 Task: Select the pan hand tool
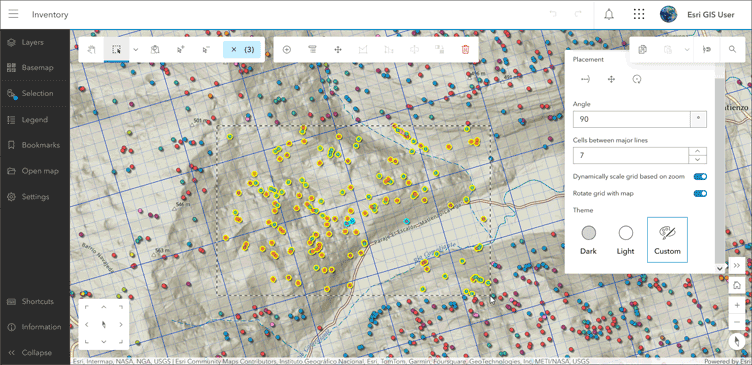point(93,49)
